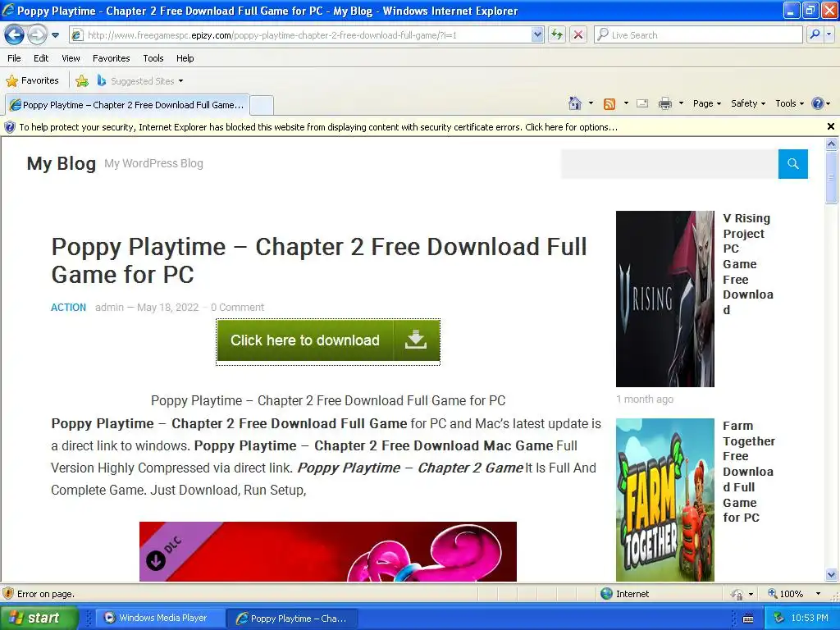This screenshot has height=630, width=840.
Task: Open the ACTION category link
Action: 68,308
